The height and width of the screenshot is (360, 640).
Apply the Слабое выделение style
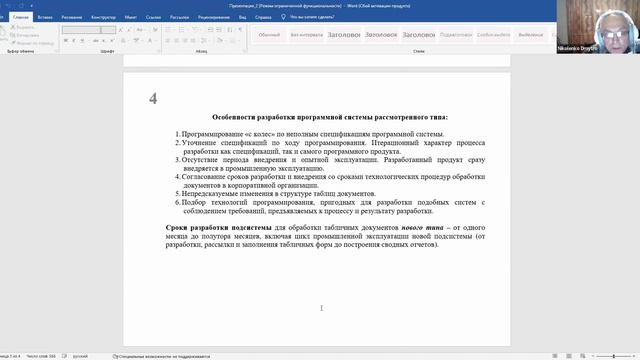(x=493, y=35)
